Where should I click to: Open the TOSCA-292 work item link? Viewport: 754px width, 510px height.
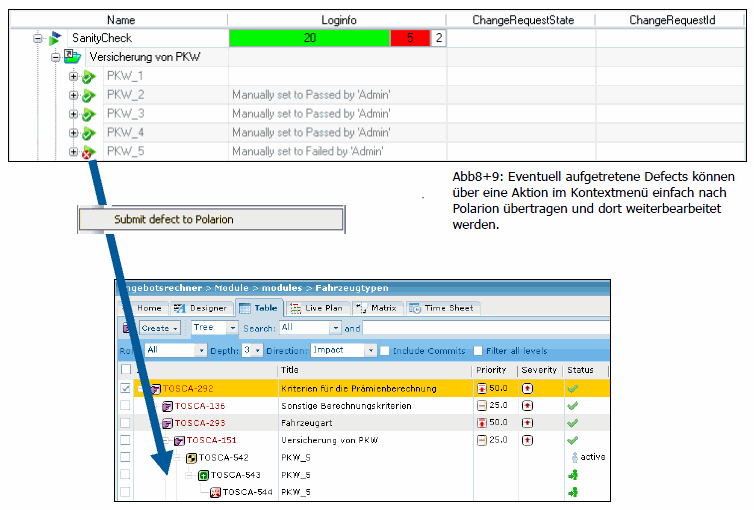click(188, 389)
